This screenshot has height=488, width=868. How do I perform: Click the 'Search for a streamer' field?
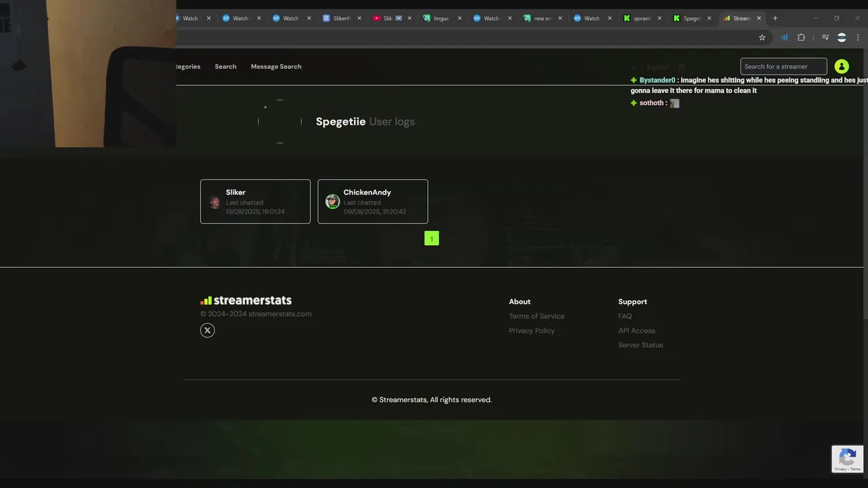783,66
